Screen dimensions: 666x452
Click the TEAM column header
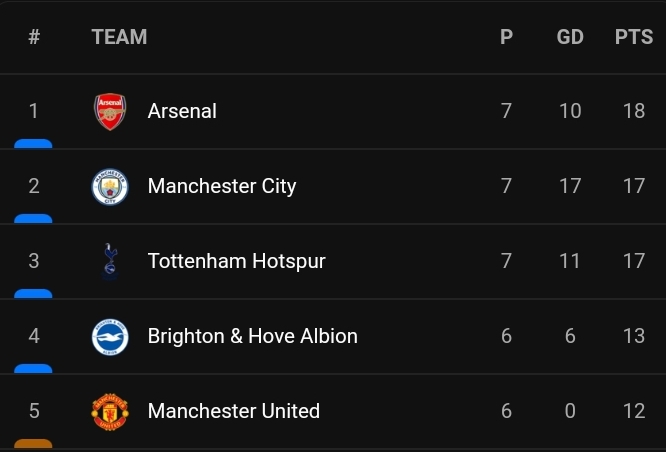click(x=119, y=37)
